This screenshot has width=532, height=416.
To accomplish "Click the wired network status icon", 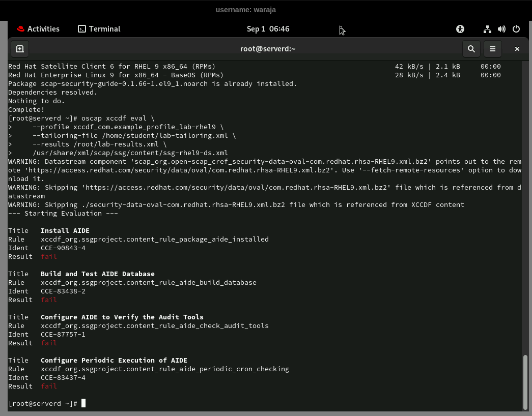I will click(487, 29).
